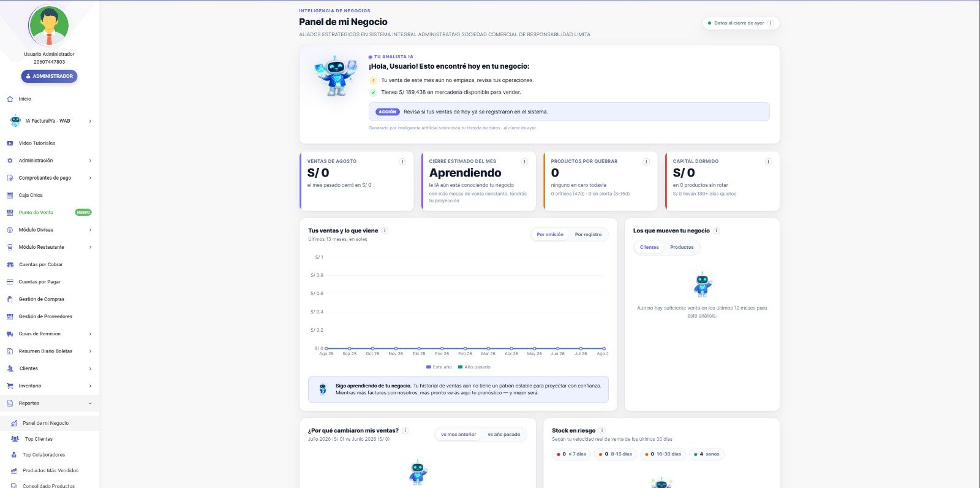Click info icon beside Datos al cierre de ayer
Image resolution: width=980 pixels, height=488 pixels.
[x=771, y=23]
